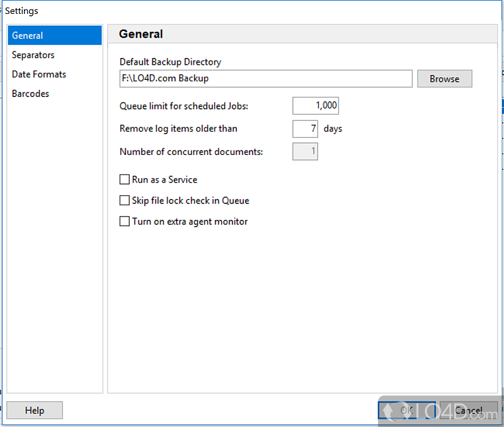The width and height of the screenshot is (504, 427).
Task: Open the Separators settings page
Action: tap(33, 55)
